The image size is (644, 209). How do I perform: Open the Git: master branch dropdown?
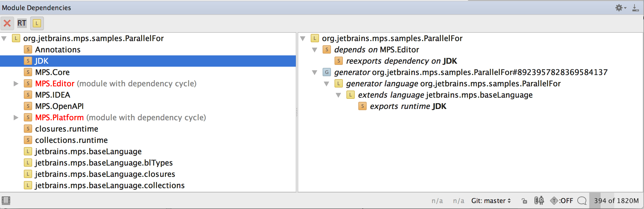(x=491, y=201)
